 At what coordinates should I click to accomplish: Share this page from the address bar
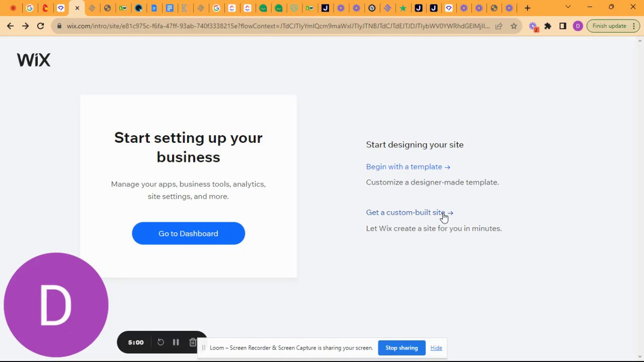pos(499,26)
